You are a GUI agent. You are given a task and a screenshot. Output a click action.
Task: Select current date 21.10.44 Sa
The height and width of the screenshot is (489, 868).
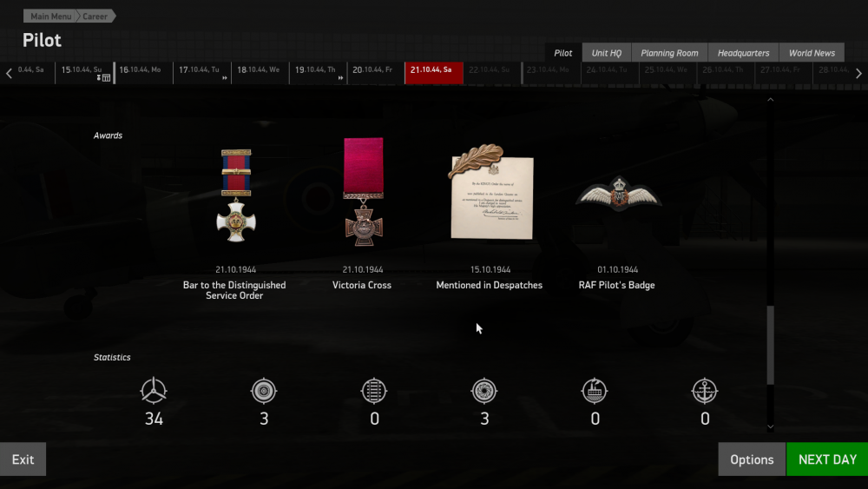(434, 73)
